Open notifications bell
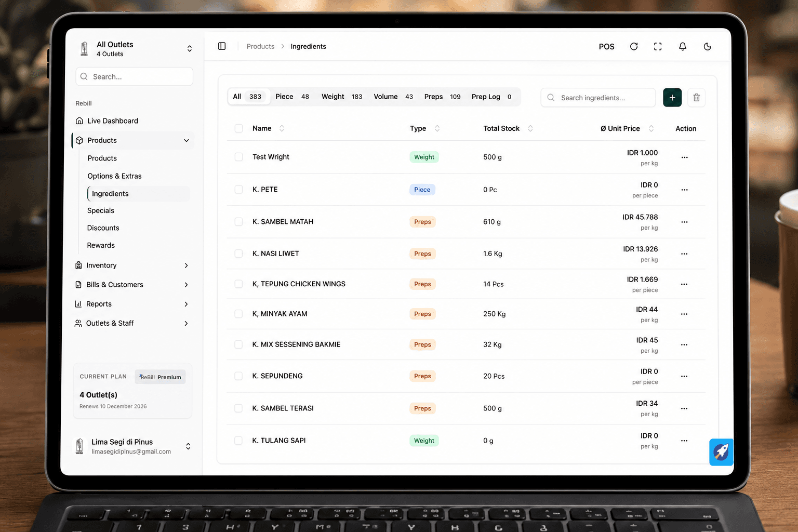Viewport: 798px width, 532px height. tap(683, 46)
